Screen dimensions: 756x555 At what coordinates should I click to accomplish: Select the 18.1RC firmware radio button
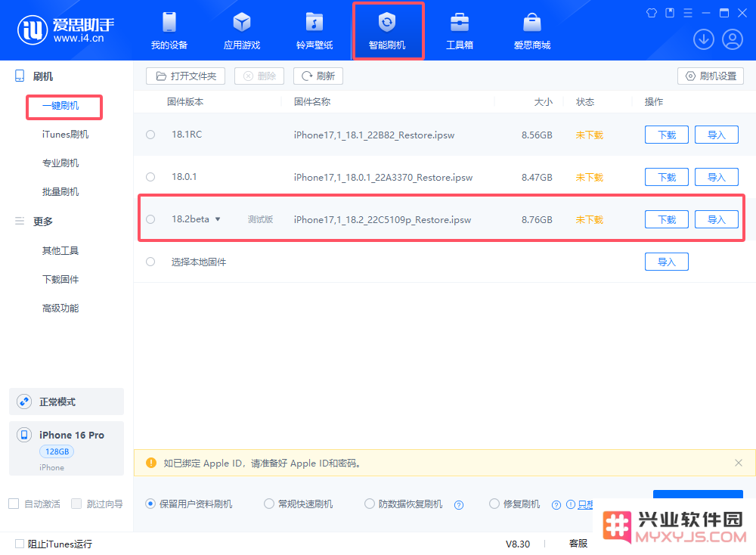click(x=150, y=135)
